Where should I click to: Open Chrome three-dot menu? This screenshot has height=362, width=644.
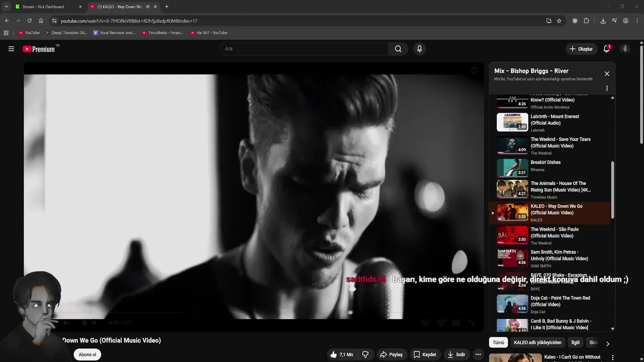pyautogui.click(x=637, y=21)
